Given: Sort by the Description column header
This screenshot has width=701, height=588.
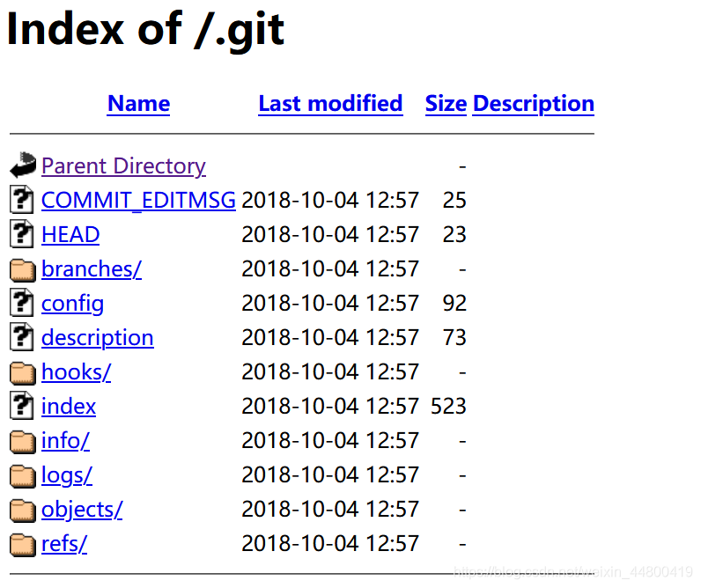Looking at the screenshot, I should 533,104.
